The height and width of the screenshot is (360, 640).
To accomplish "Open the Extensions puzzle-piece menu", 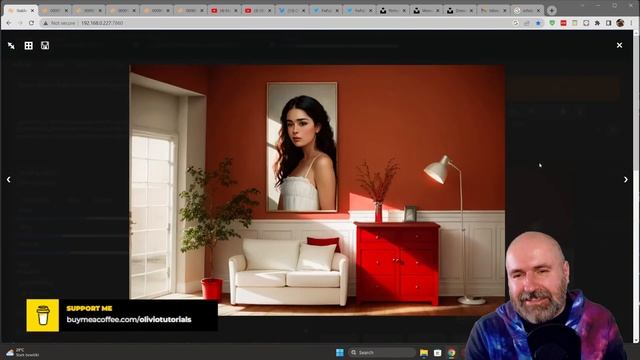I will (597, 23).
